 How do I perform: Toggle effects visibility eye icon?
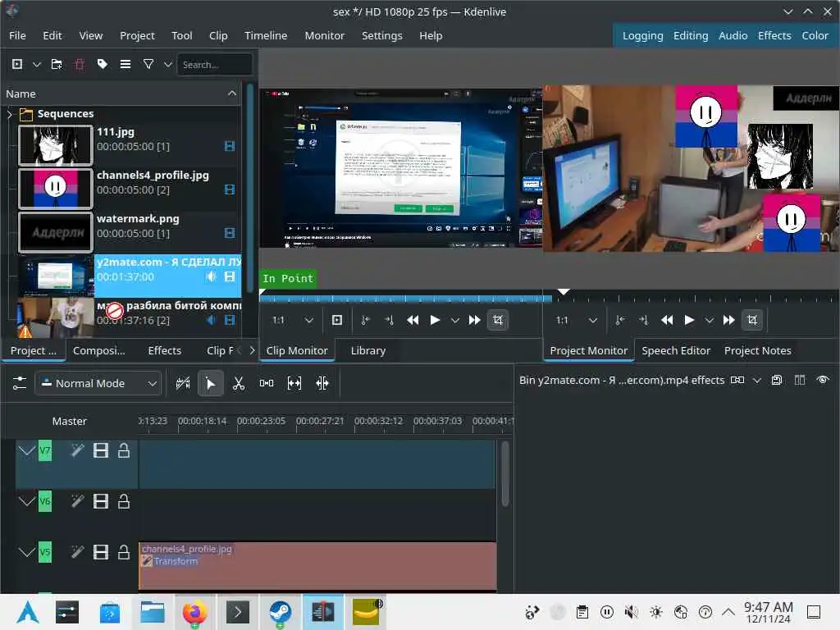[x=823, y=380]
